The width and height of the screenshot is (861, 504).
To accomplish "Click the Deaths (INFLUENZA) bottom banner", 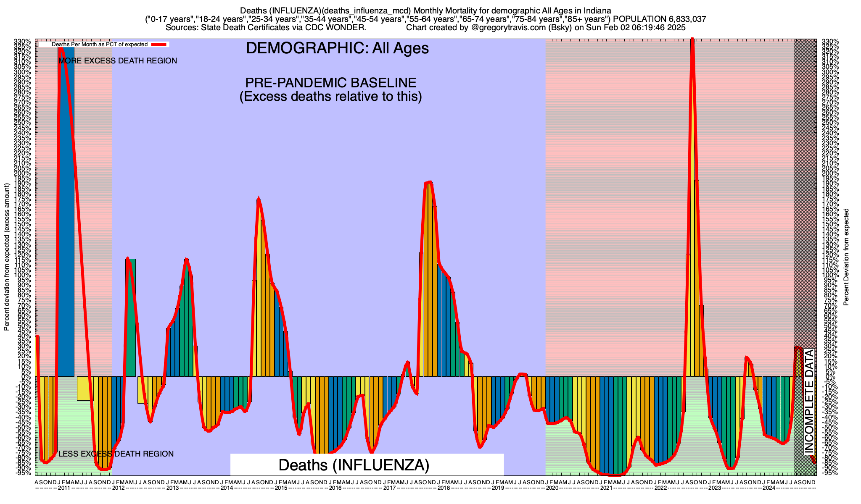I will coord(354,465).
